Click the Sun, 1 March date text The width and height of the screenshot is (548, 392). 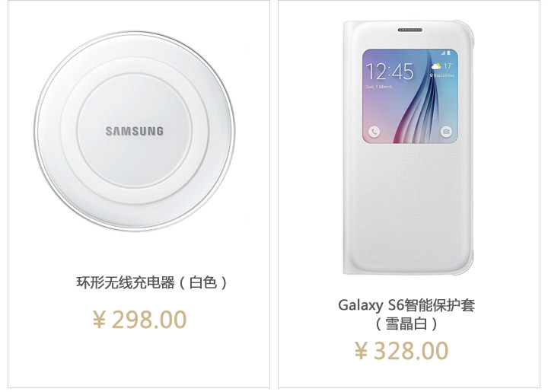[x=379, y=87]
